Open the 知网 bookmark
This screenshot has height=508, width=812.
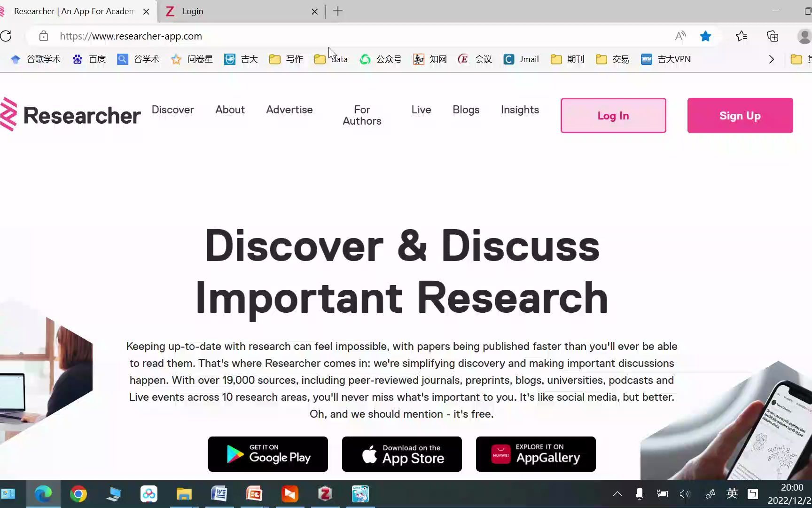(430, 59)
